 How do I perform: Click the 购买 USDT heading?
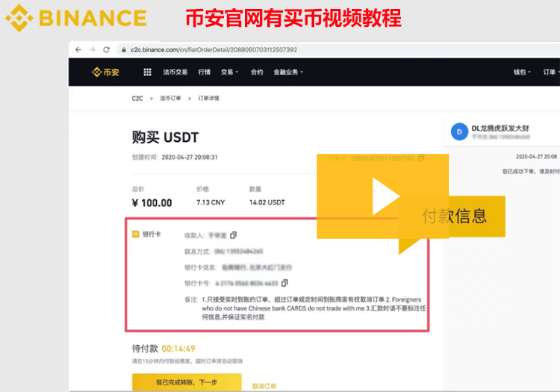coord(165,137)
